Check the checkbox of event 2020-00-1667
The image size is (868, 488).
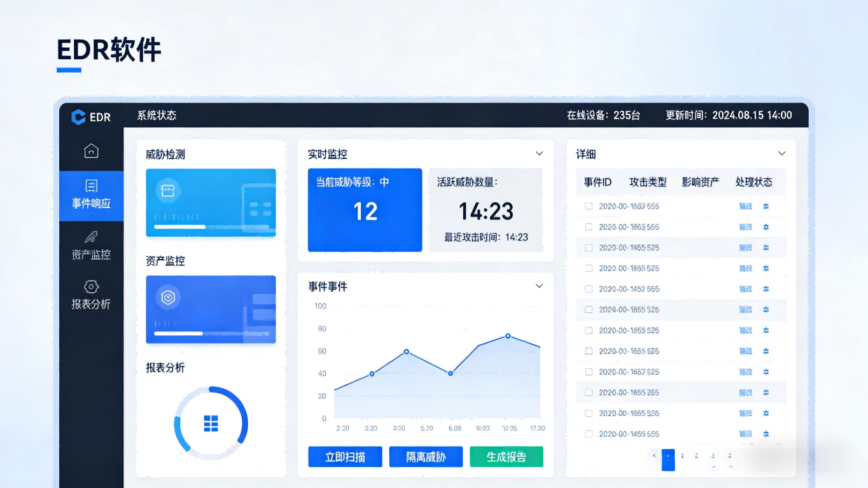click(x=588, y=206)
